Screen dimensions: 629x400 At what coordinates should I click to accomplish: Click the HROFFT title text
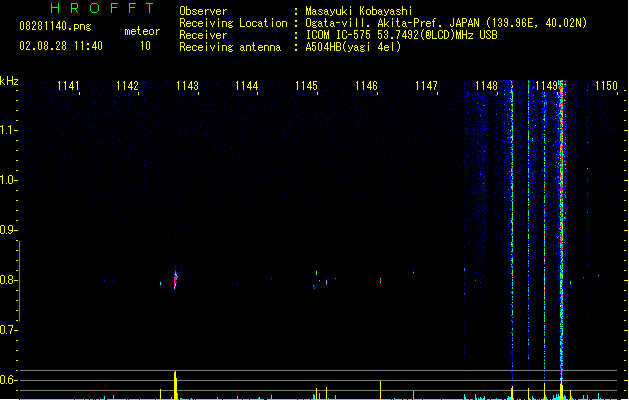pos(102,8)
